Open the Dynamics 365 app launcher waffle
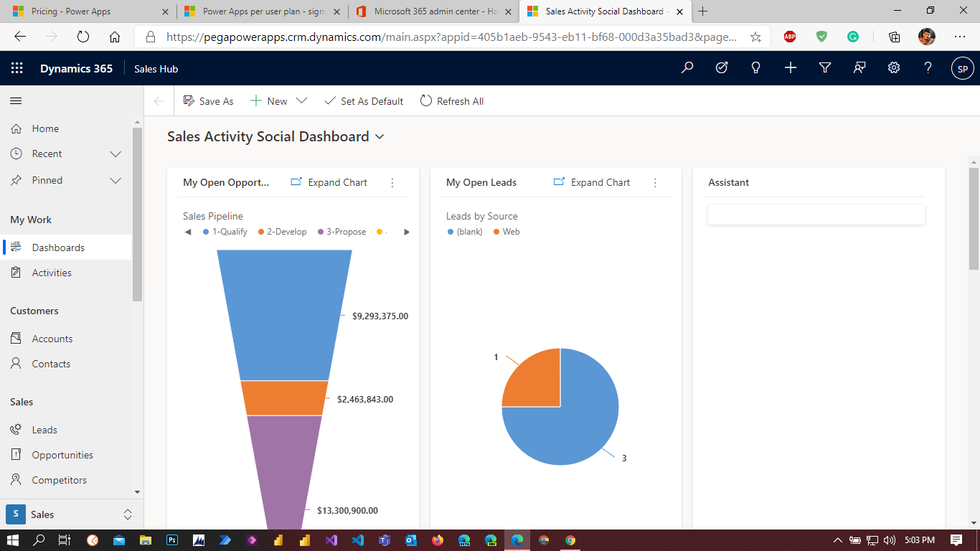 (x=17, y=68)
